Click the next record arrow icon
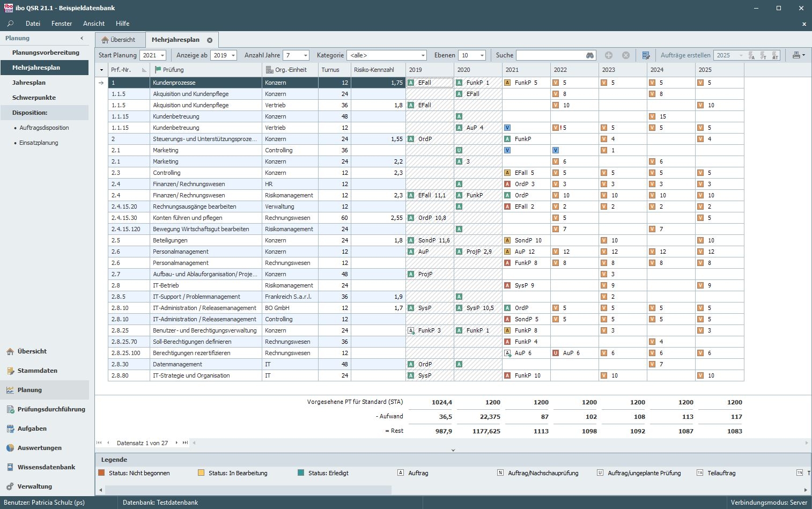The width and height of the screenshot is (812, 509). click(x=176, y=443)
